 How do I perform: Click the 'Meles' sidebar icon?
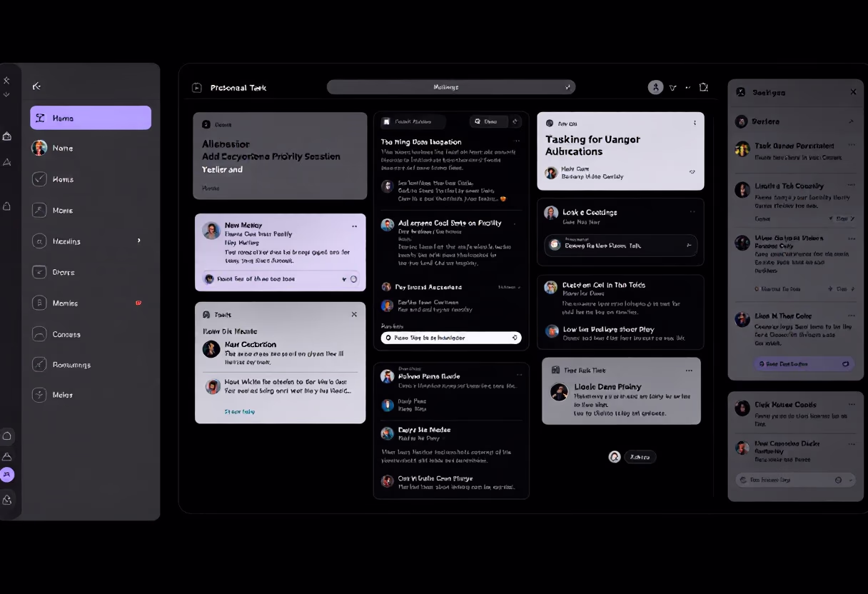pyautogui.click(x=39, y=394)
